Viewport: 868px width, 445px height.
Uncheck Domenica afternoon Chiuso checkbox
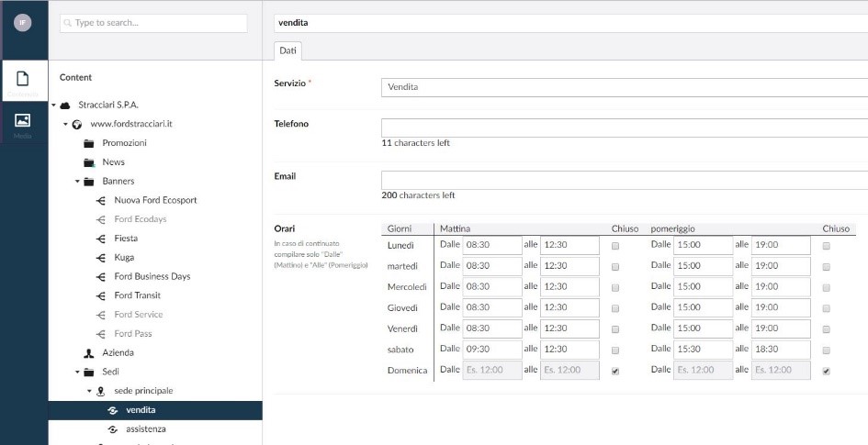(827, 372)
